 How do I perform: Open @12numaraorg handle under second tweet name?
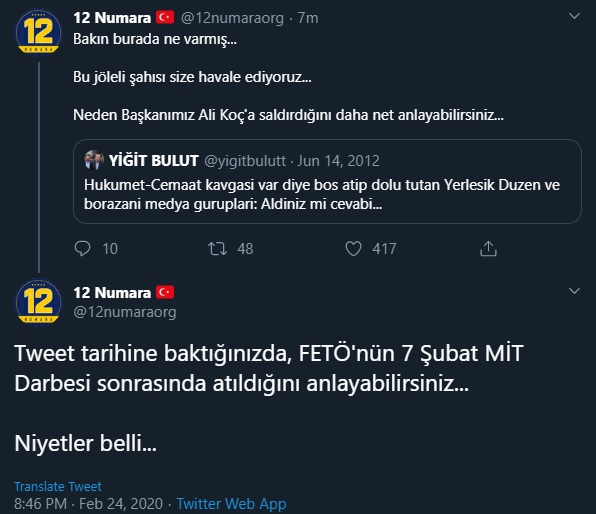pyautogui.click(x=125, y=312)
